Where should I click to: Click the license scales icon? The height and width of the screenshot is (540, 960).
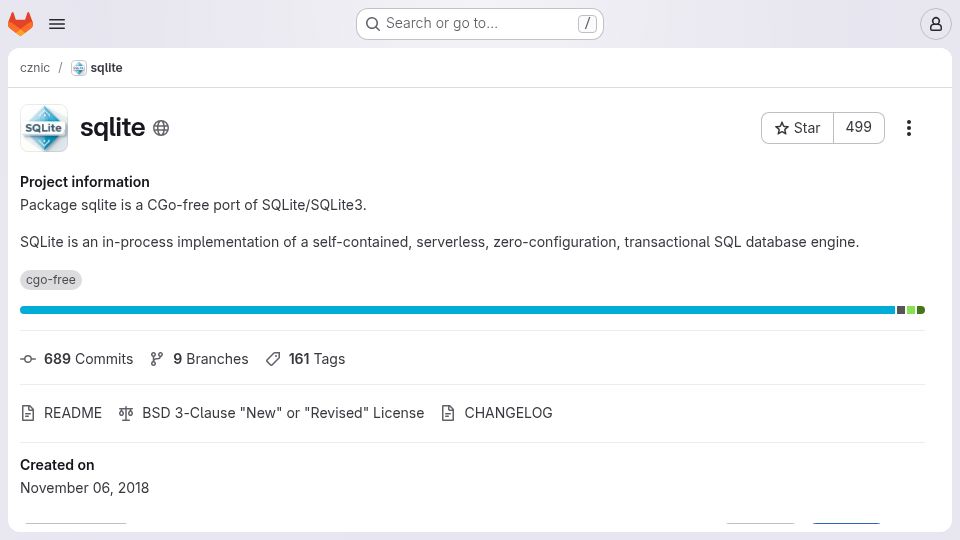coord(126,413)
